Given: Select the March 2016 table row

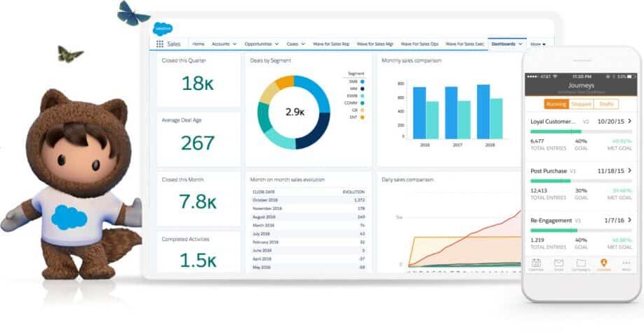Looking at the screenshot, I should [x=309, y=226].
